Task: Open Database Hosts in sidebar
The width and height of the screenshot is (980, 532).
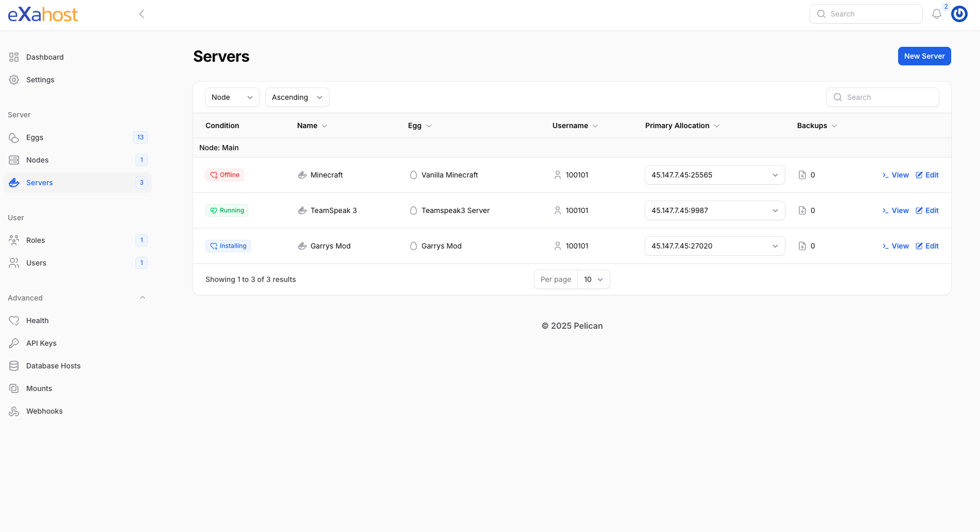Action: (x=53, y=366)
